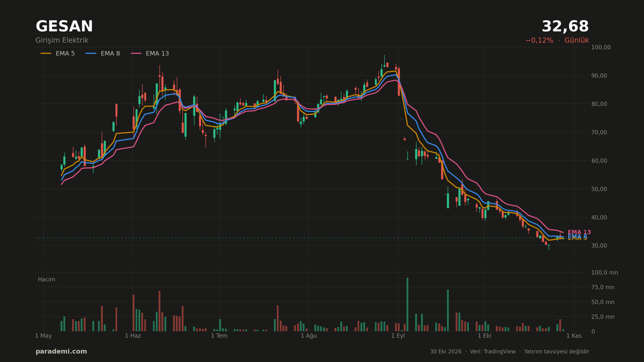
Task: Click the 80,00 price axis label
Action: click(x=599, y=104)
